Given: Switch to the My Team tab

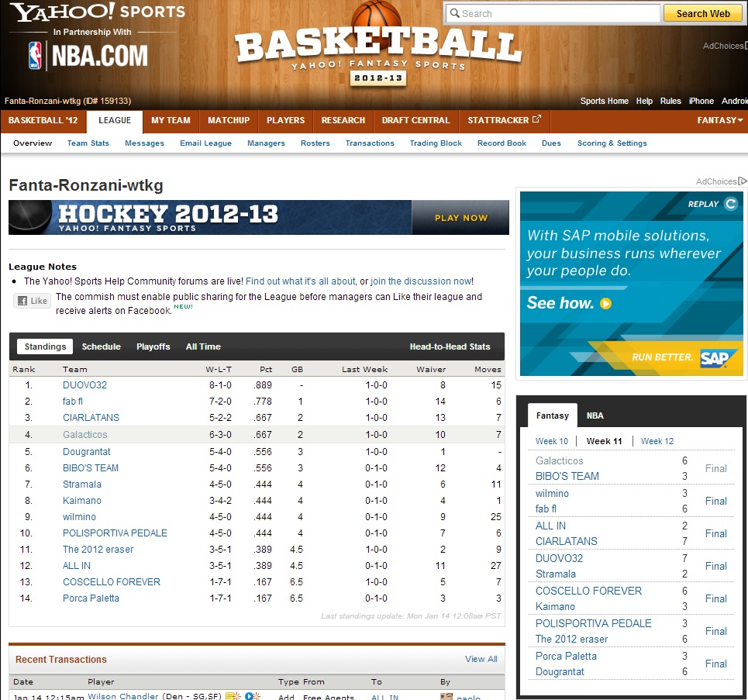Looking at the screenshot, I should (x=171, y=120).
